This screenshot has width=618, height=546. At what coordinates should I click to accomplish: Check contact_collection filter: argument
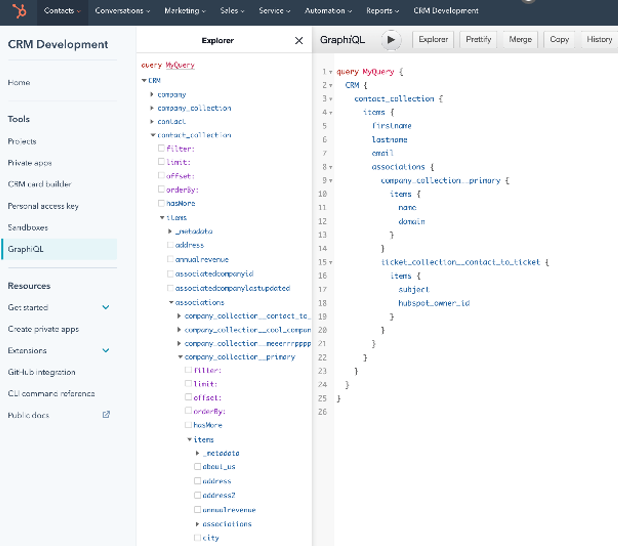(161, 148)
